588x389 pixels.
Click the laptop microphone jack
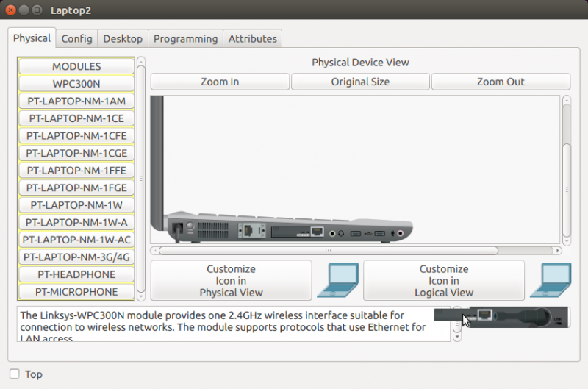tap(401, 233)
